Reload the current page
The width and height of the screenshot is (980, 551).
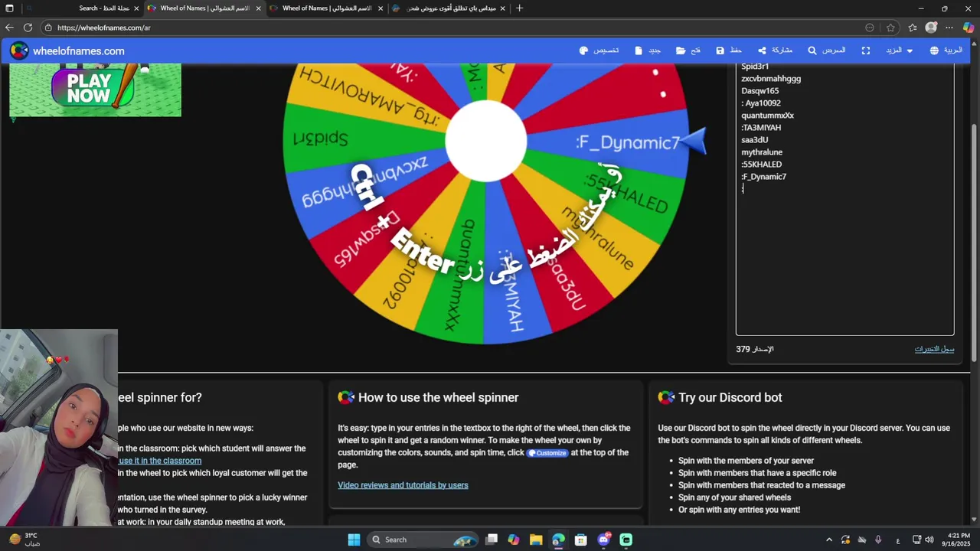[29, 28]
